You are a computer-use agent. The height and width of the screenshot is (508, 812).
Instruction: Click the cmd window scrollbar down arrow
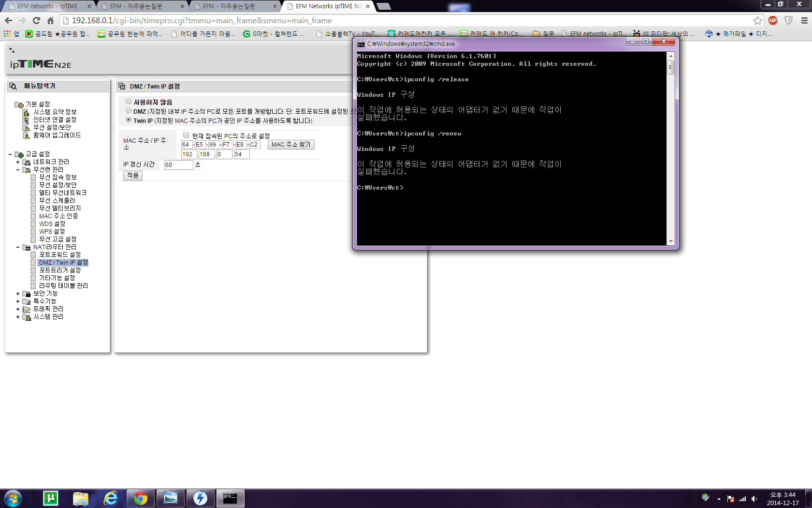[671, 241]
